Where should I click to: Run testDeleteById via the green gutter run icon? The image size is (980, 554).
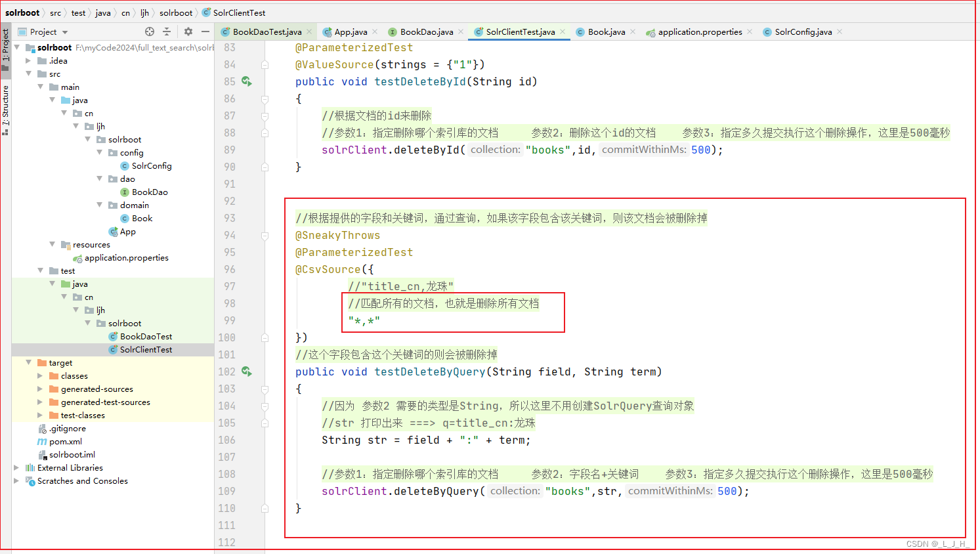[x=245, y=81]
